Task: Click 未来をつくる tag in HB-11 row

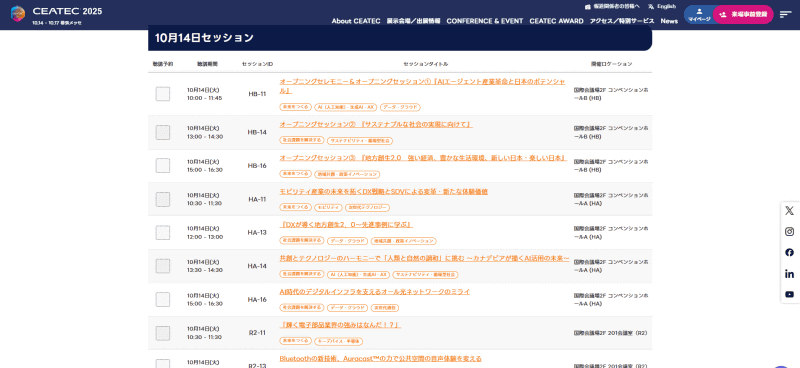Action: click(295, 107)
